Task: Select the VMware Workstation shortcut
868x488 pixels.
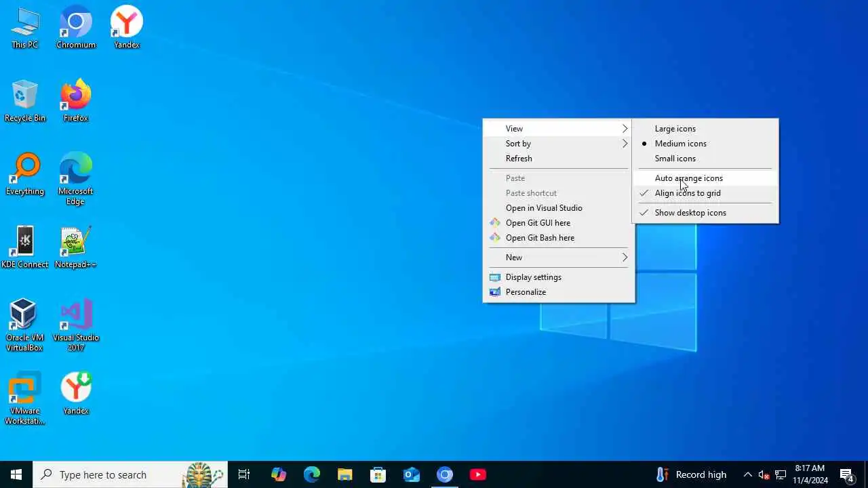Action: tap(25, 399)
